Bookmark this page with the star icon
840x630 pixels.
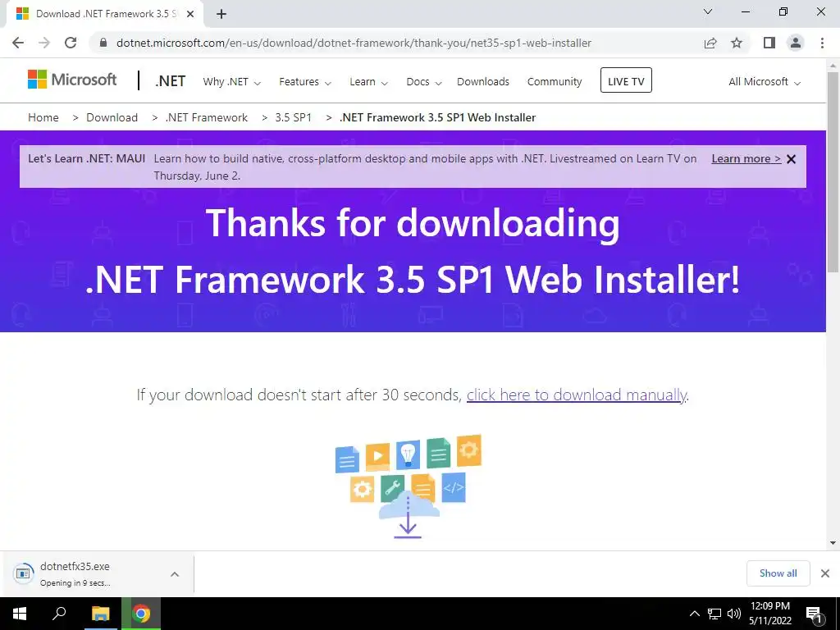pyautogui.click(x=737, y=43)
